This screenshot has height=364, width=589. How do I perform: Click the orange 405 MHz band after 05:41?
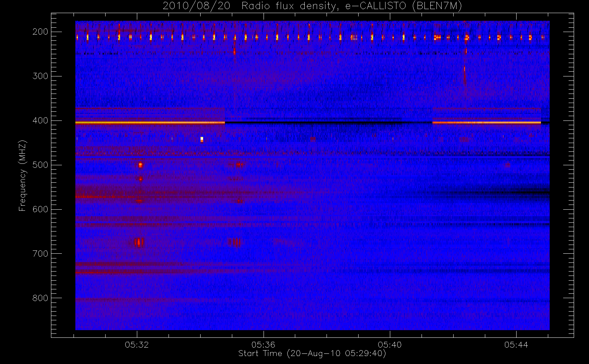tap(487, 123)
